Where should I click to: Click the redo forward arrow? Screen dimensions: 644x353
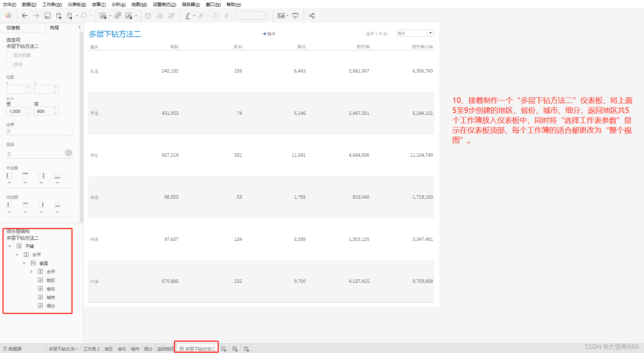[x=36, y=16]
